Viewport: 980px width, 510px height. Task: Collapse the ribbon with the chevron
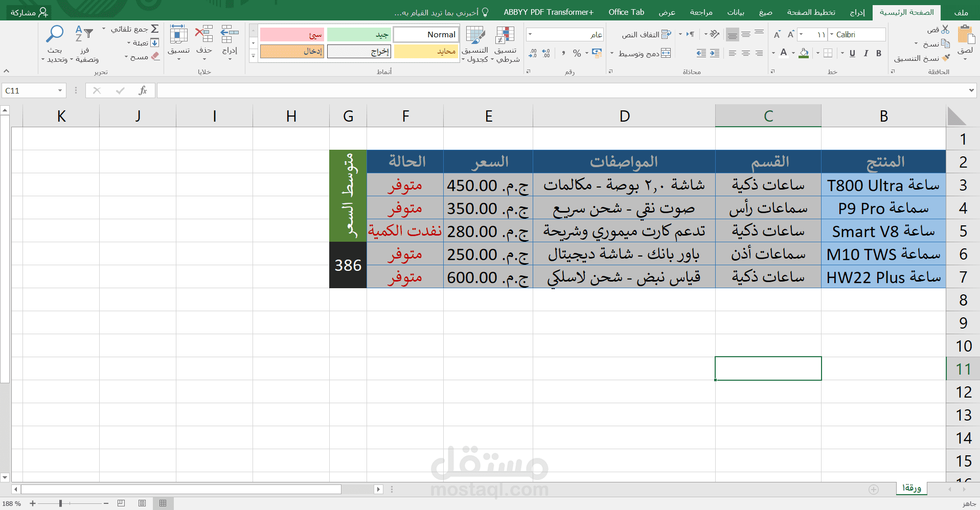(x=7, y=71)
